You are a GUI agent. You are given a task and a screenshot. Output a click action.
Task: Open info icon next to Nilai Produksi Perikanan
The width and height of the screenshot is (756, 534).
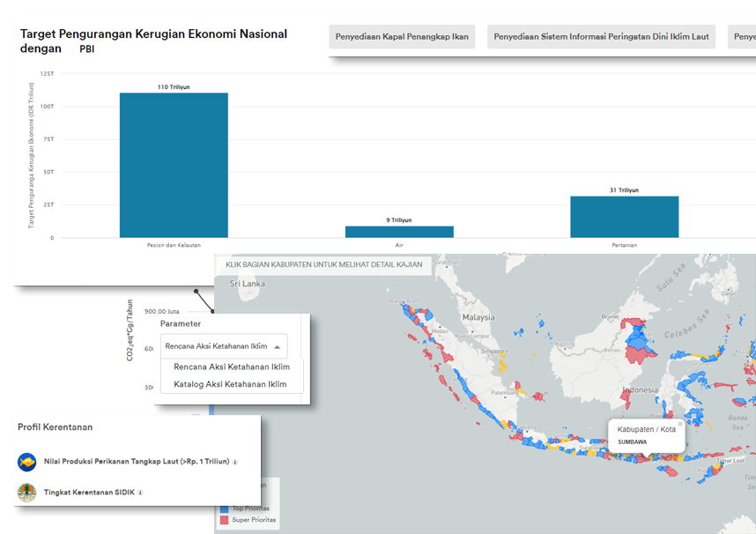pyautogui.click(x=235, y=462)
